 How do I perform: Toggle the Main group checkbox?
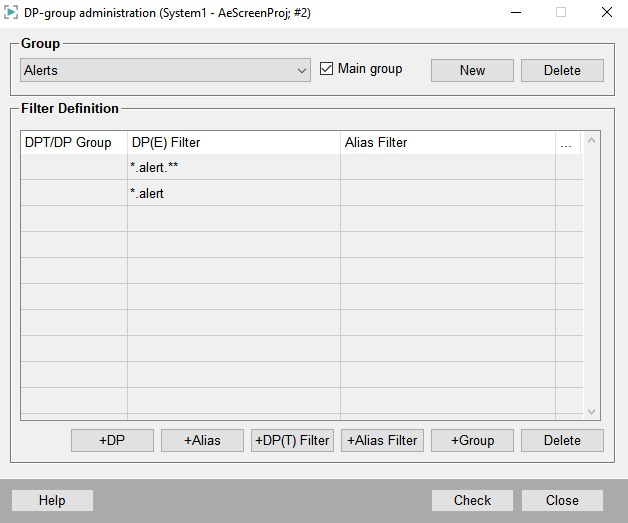[x=327, y=69]
